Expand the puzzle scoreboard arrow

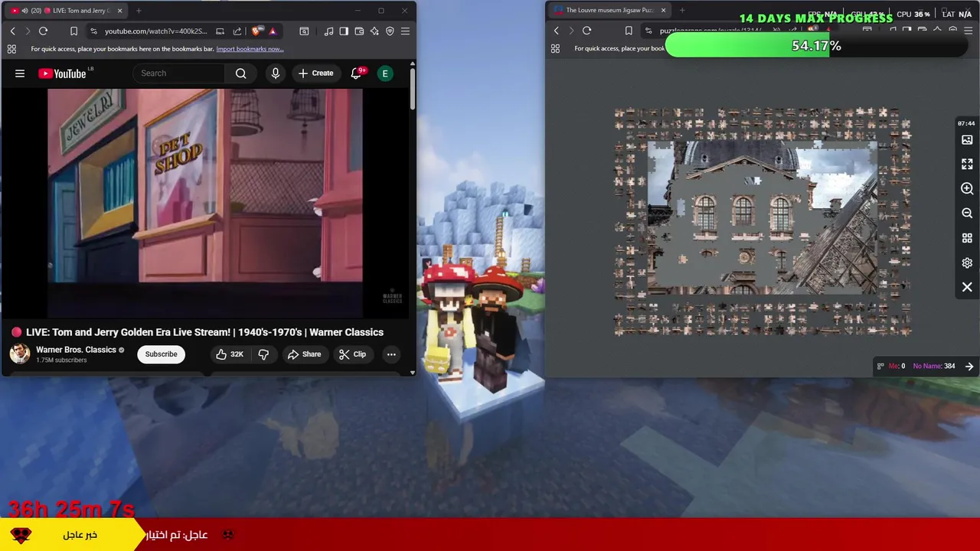(969, 367)
